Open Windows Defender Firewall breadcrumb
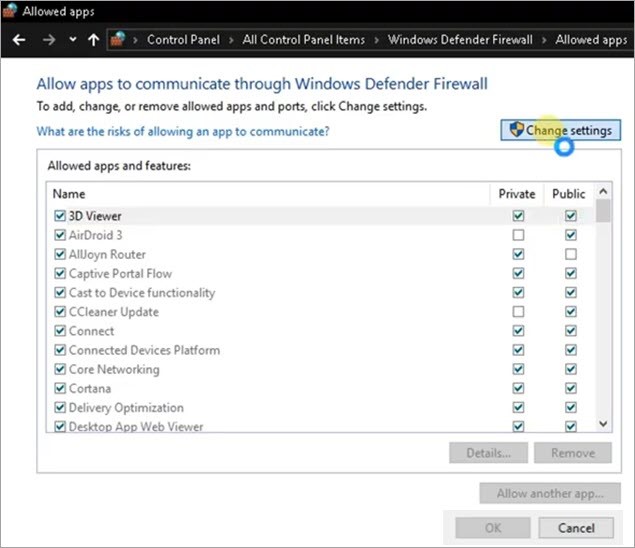Viewport: 635px width, 548px height. pos(460,40)
